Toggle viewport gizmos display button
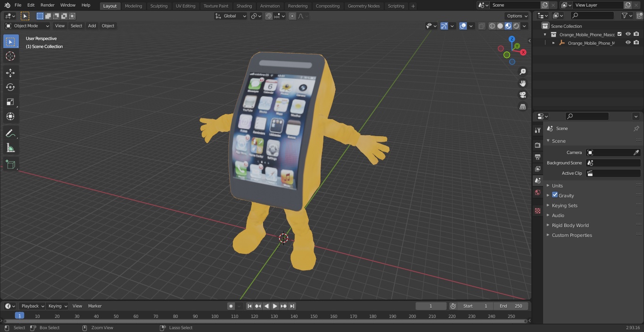The height and width of the screenshot is (332, 644). click(444, 26)
